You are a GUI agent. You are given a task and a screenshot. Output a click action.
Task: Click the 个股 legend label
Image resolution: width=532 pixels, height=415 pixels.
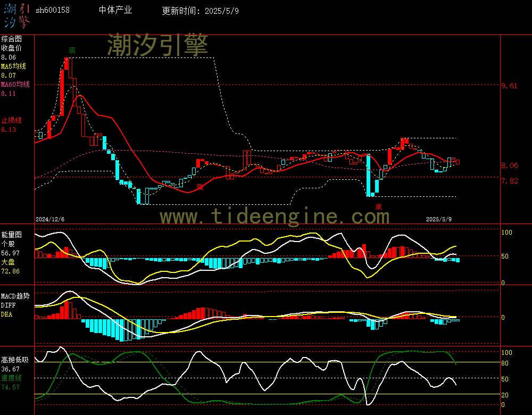[x=8, y=244]
